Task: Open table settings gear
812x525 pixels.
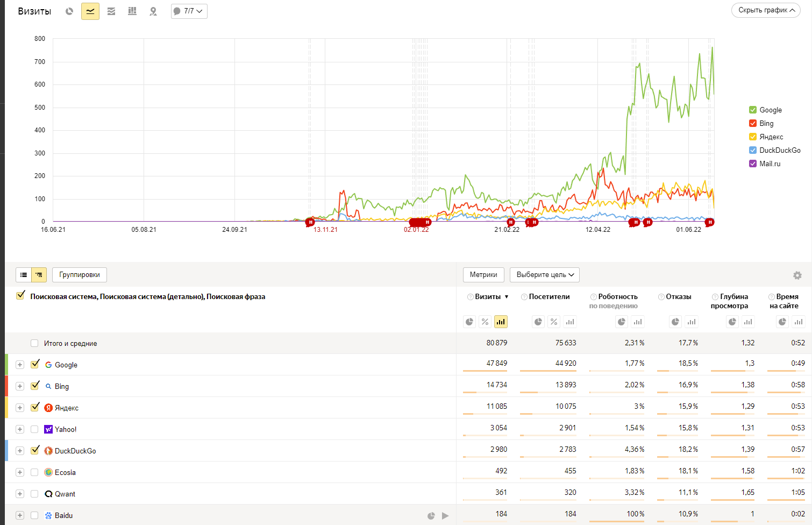Action: [797, 275]
